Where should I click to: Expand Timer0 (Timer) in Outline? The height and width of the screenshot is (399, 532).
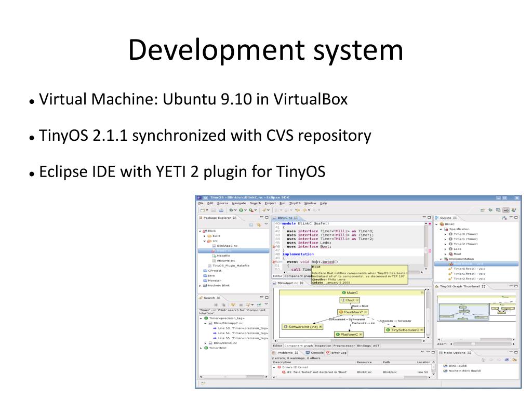445,234
